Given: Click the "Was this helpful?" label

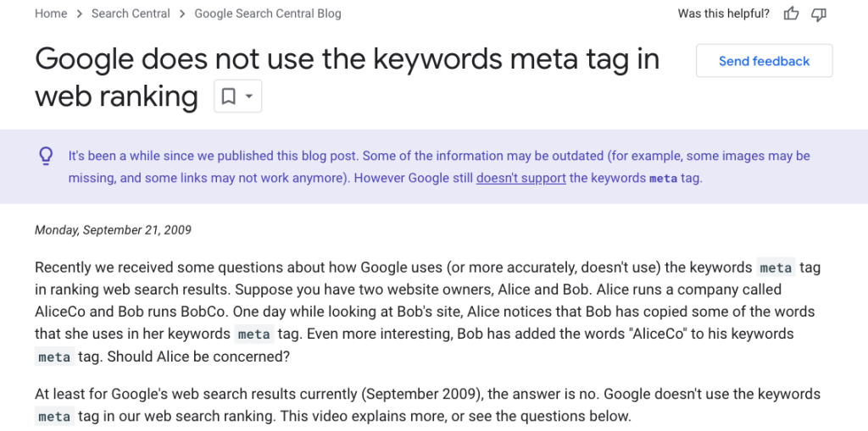Looking at the screenshot, I should [724, 14].
